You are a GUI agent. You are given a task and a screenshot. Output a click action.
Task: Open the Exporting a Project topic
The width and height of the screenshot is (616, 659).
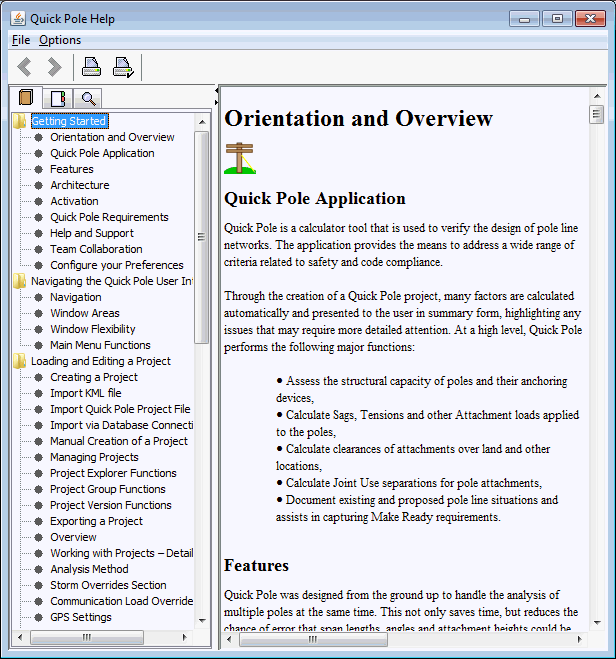(x=97, y=521)
